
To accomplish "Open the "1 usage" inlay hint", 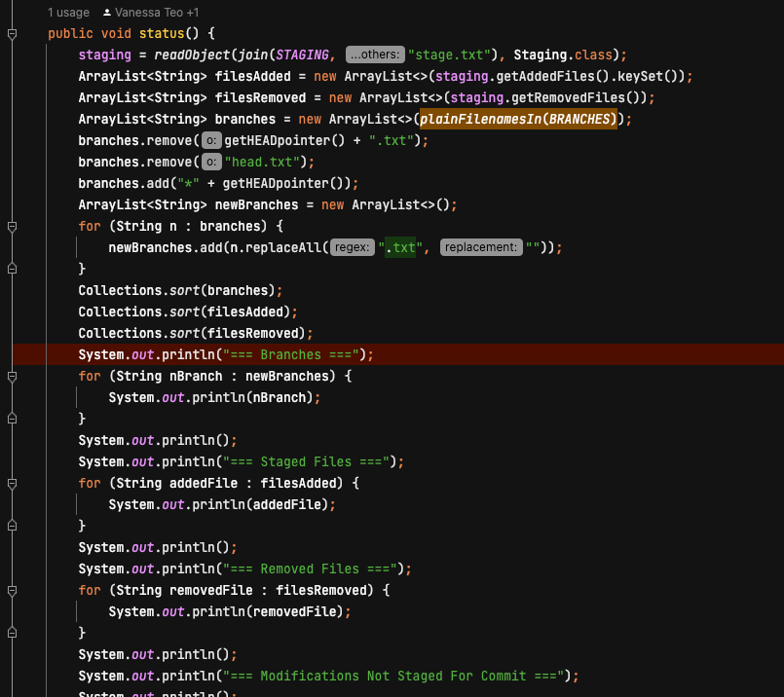I will click(68, 13).
